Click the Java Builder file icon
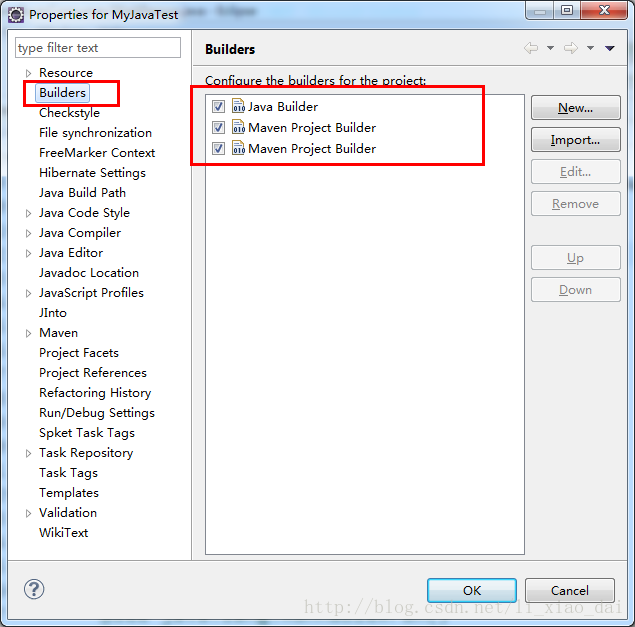This screenshot has width=635, height=627. click(x=238, y=106)
